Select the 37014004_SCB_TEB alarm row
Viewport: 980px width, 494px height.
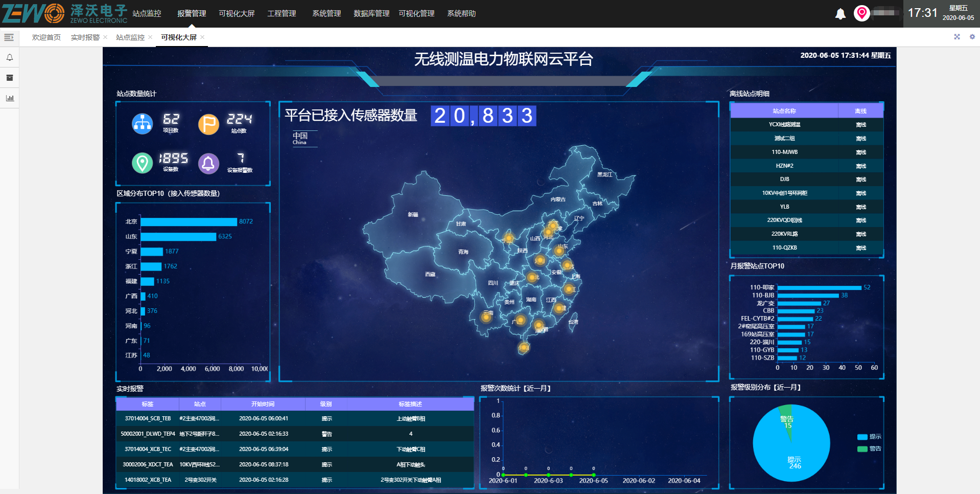[x=294, y=418]
